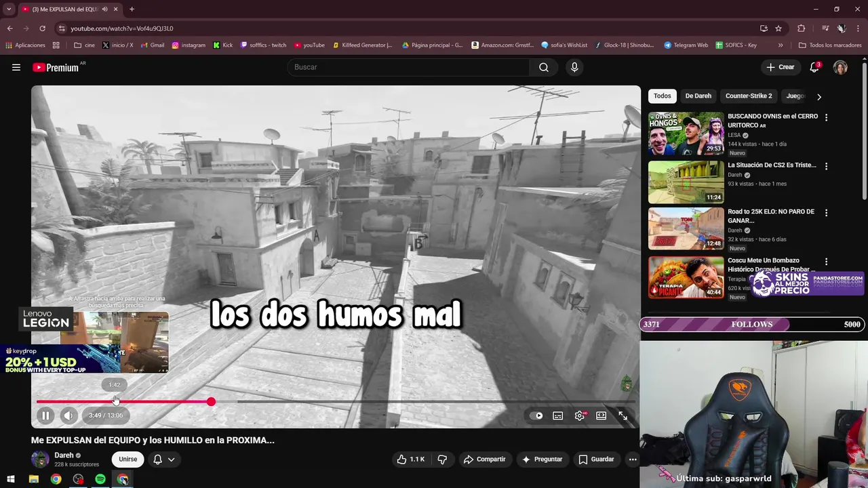Open Todos los marcadores folder
Viewport: 868px width, 488px height.
pos(830,45)
